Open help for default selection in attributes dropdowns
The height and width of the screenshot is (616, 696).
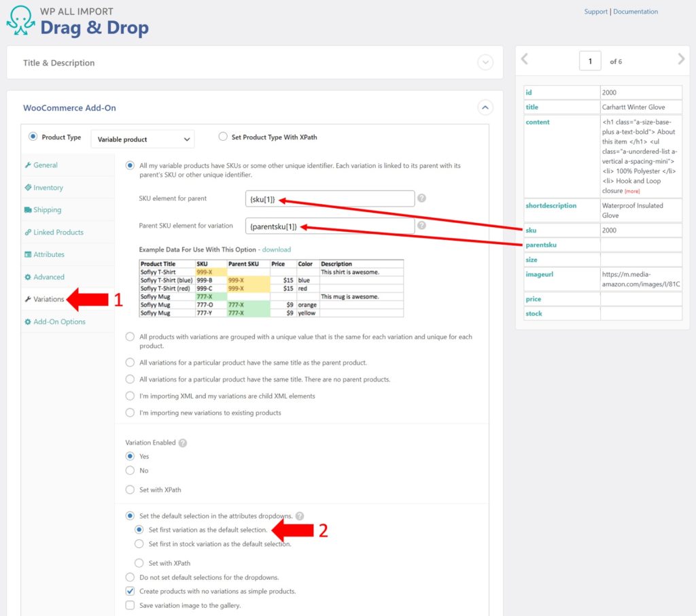pos(300,516)
